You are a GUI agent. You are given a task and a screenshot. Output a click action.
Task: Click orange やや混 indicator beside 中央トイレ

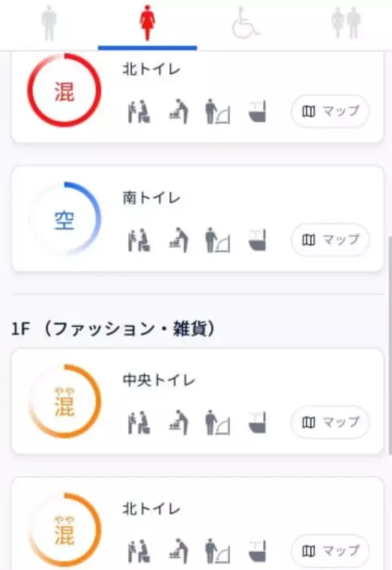pyautogui.click(x=64, y=401)
